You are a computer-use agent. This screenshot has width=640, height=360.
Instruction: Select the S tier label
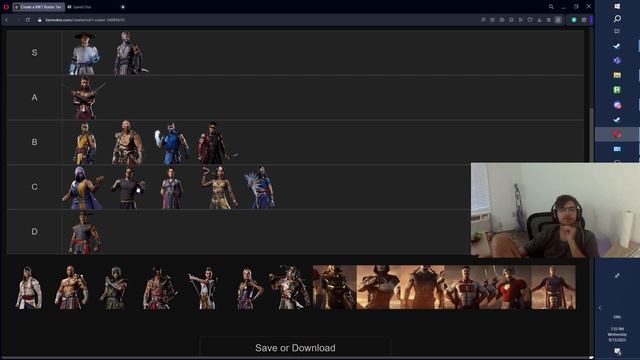pos(35,53)
